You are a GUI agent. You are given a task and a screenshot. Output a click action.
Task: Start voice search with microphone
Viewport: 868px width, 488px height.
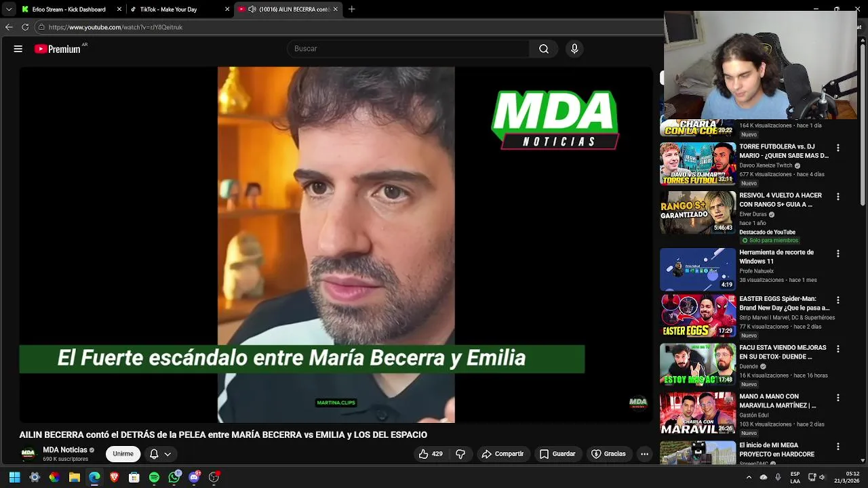click(574, 49)
